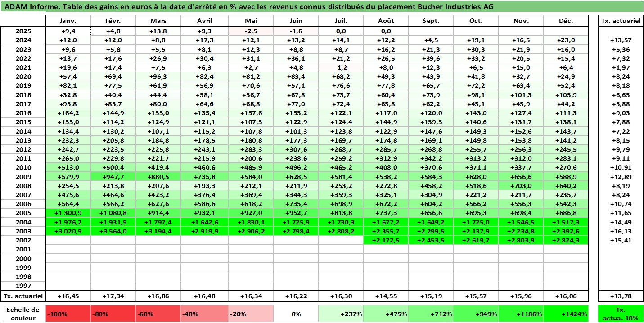Screen dimensions: 644x323
Task: Click the -2,5 cell for Mai 2025
Action: tap(251, 31)
